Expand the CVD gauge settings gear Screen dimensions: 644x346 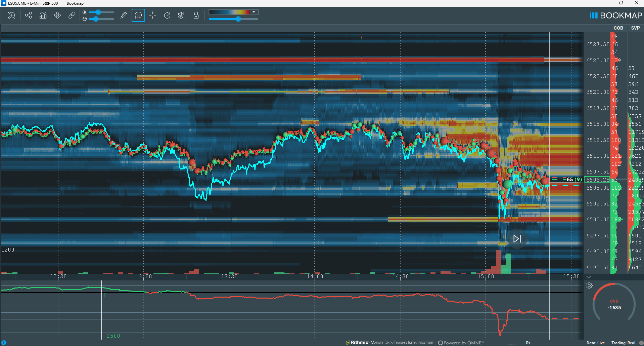coord(589,285)
